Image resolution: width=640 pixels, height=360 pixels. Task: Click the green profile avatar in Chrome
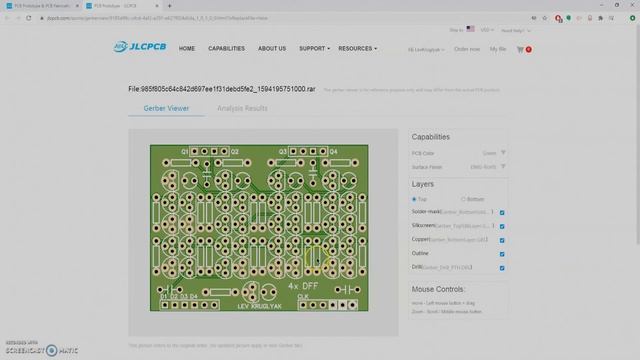(x=632, y=18)
